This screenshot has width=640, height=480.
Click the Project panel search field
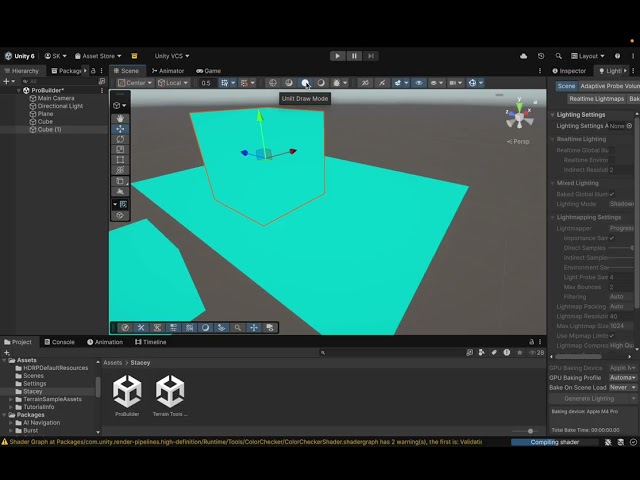coord(391,352)
